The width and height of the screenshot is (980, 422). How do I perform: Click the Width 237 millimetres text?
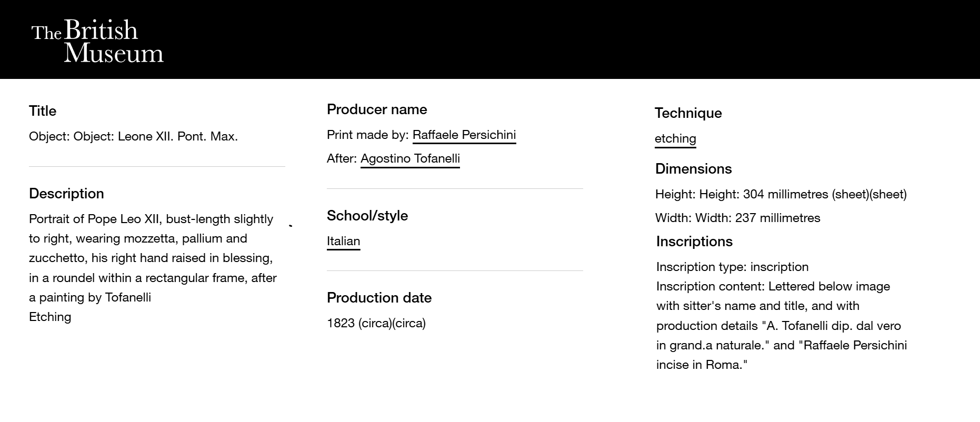tap(737, 218)
